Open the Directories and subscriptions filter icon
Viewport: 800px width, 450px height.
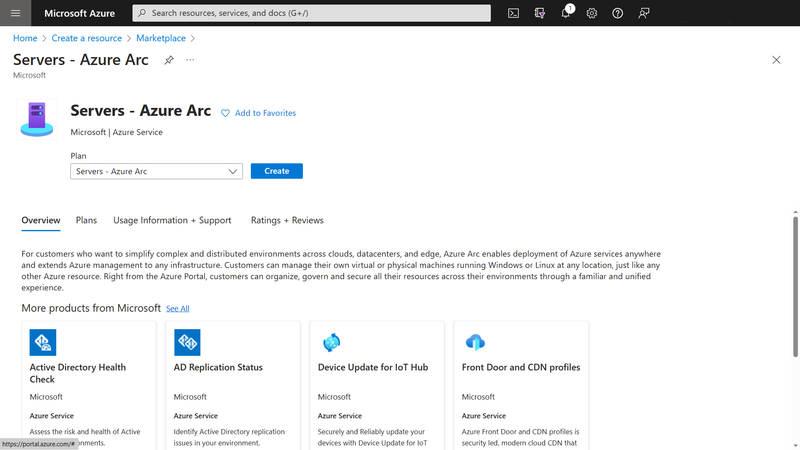(x=540, y=13)
